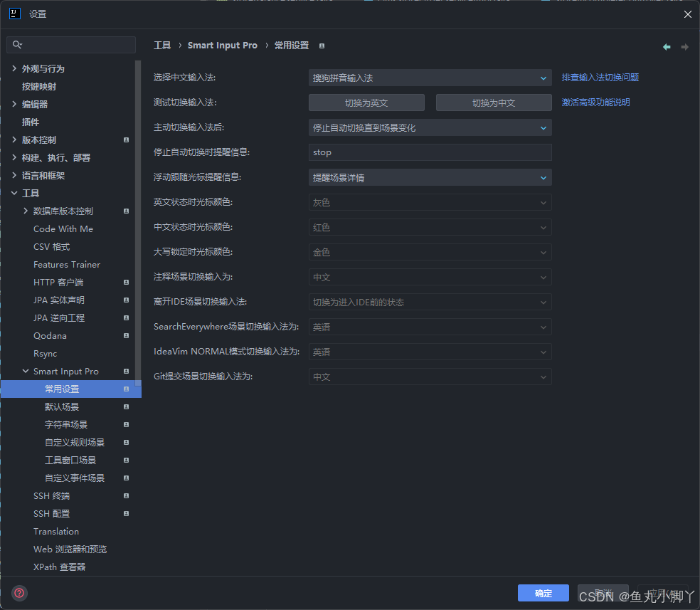700x610 pixels.
Task: Open the 注释场景切换输入为 dropdown
Action: point(430,278)
